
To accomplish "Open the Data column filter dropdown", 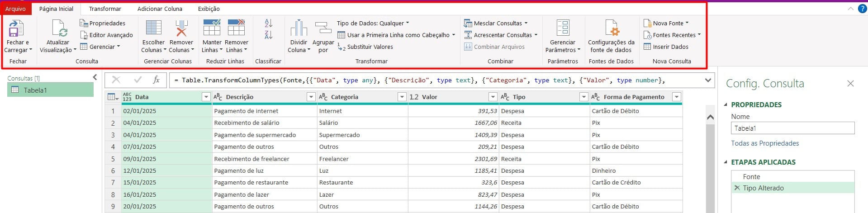I will pyautogui.click(x=206, y=97).
